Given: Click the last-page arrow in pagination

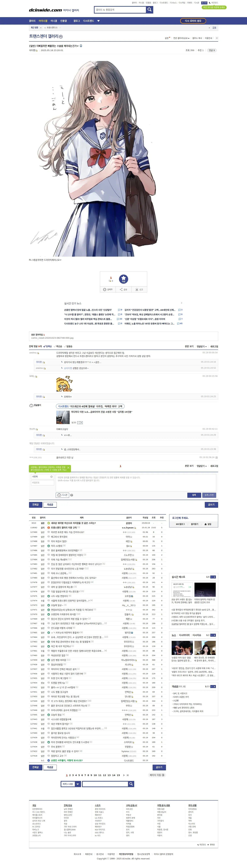Looking at the screenshot, I should pyautogui.click(x=128, y=775).
